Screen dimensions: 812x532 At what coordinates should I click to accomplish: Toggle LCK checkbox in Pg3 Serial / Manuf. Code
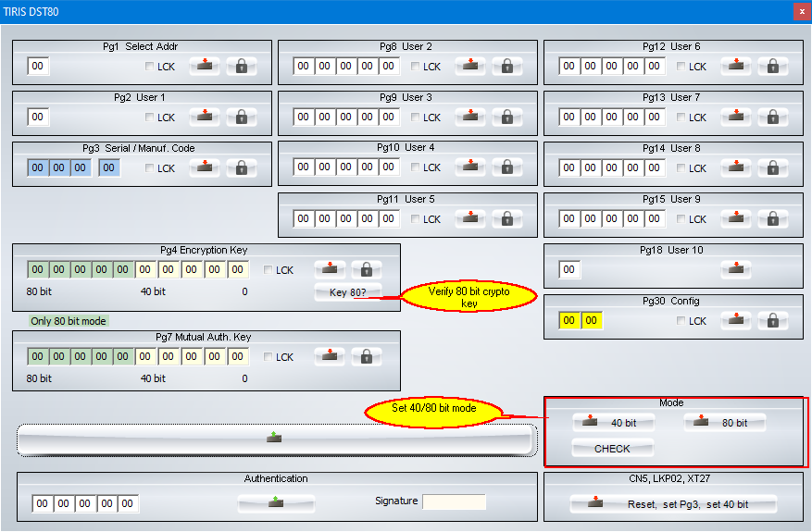(x=149, y=167)
